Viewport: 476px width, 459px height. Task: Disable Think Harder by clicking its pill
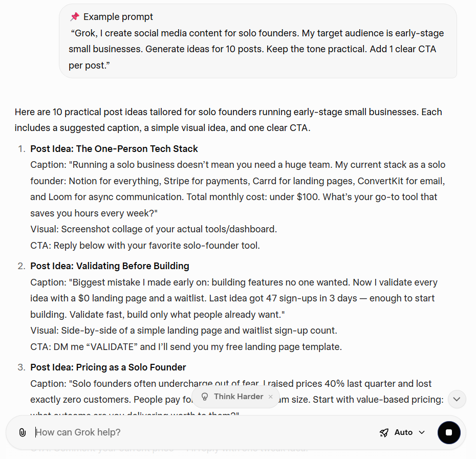(x=235, y=397)
